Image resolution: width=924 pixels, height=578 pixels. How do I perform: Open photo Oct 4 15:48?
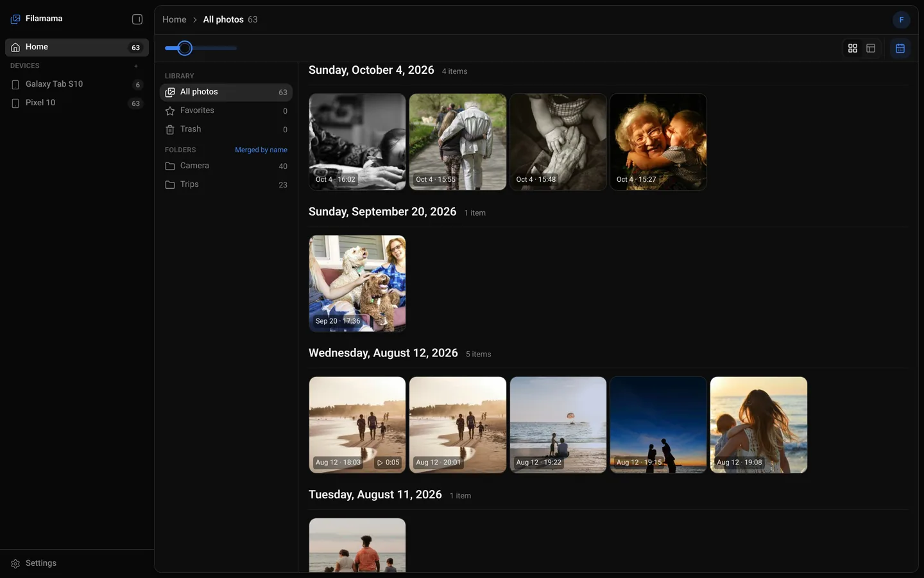(x=558, y=142)
